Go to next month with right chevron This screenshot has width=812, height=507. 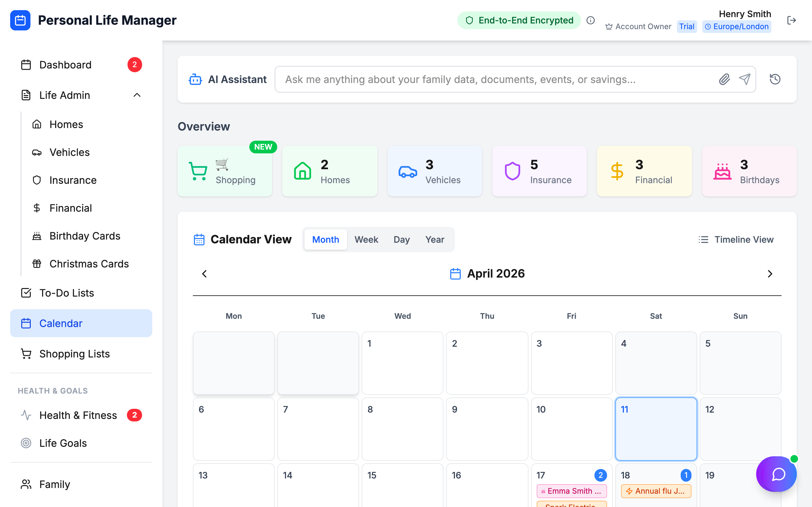770,273
